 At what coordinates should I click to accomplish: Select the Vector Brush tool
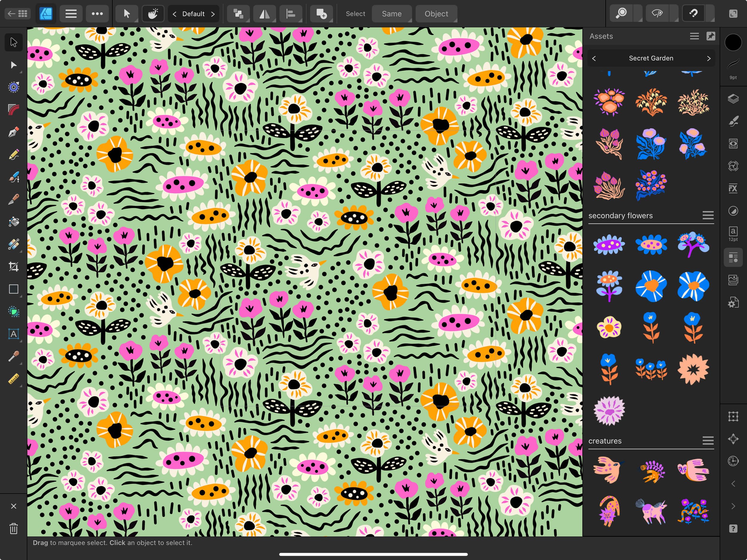tap(13, 177)
